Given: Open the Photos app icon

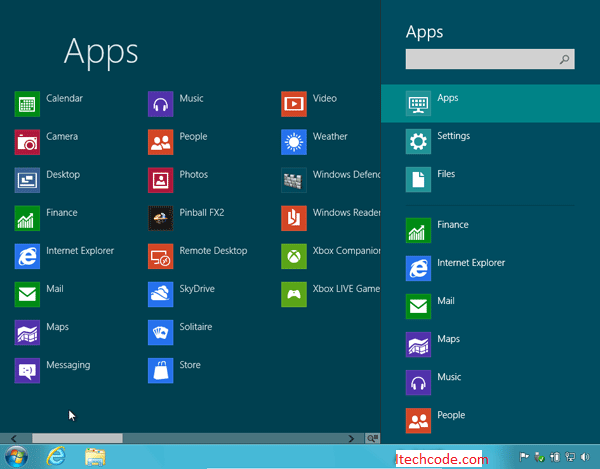Looking at the screenshot, I should (161, 180).
